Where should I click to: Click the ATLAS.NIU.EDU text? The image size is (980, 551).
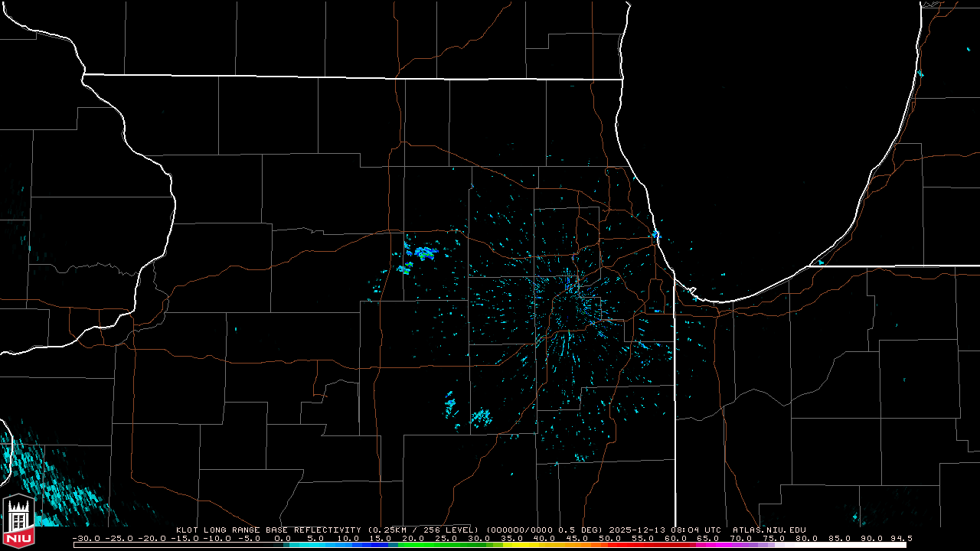pos(769,530)
